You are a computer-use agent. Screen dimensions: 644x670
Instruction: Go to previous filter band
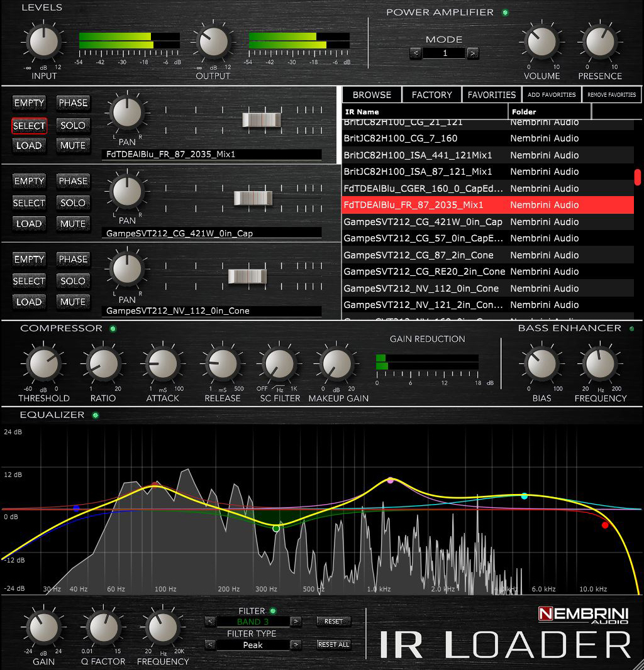click(210, 622)
